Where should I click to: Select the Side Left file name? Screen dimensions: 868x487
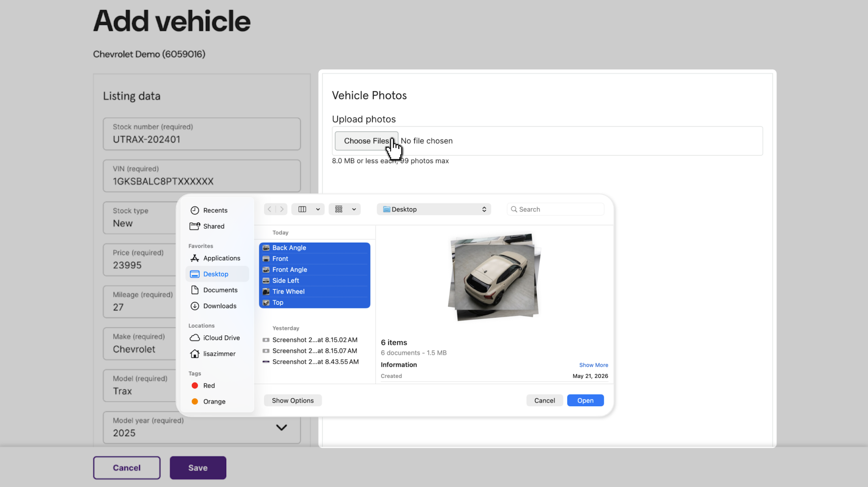tap(285, 281)
